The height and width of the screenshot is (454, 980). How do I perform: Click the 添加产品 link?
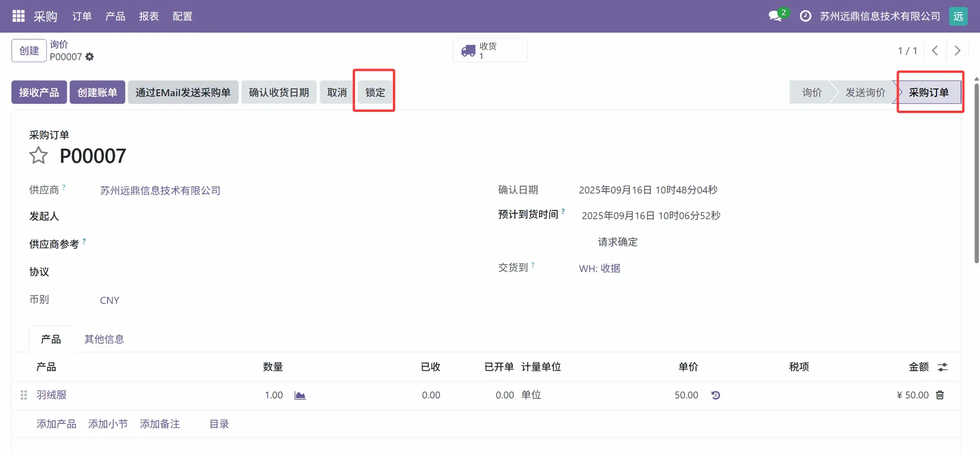56,424
